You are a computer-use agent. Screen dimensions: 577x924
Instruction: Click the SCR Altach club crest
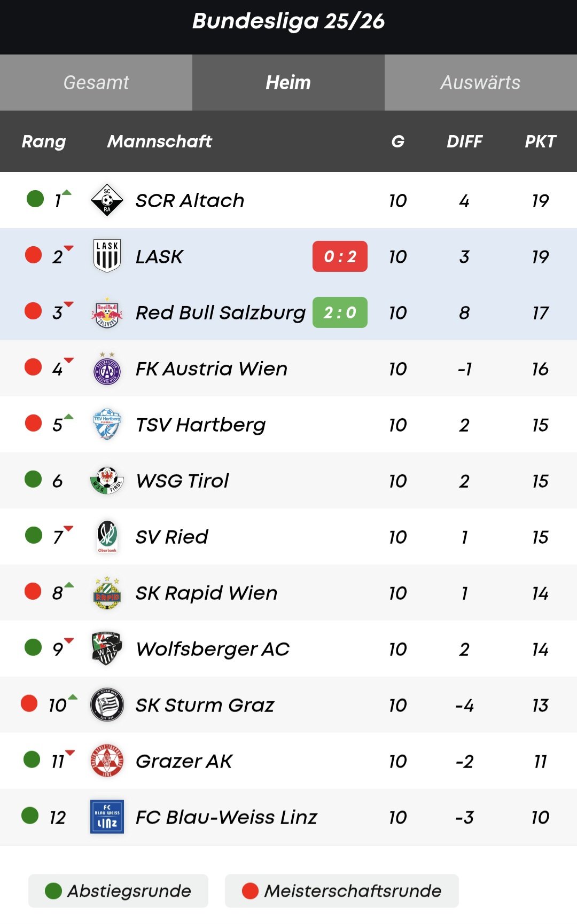click(107, 200)
